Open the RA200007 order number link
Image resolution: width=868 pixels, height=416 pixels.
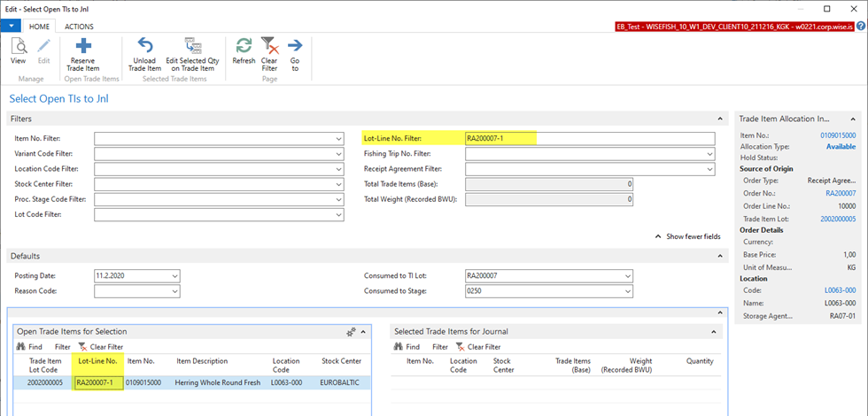pos(841,192)
